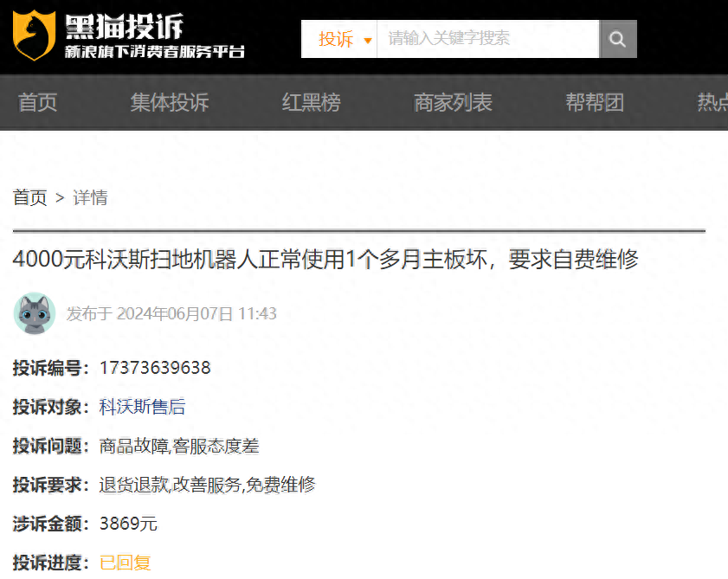Click the 新浪旗下消费者服务平台 tagline

(155, 52)
